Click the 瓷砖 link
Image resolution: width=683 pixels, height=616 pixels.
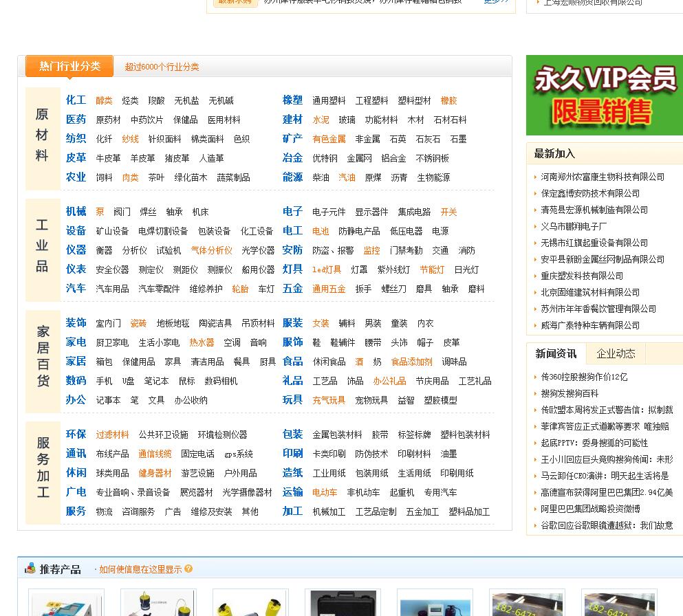pos(138,323)
